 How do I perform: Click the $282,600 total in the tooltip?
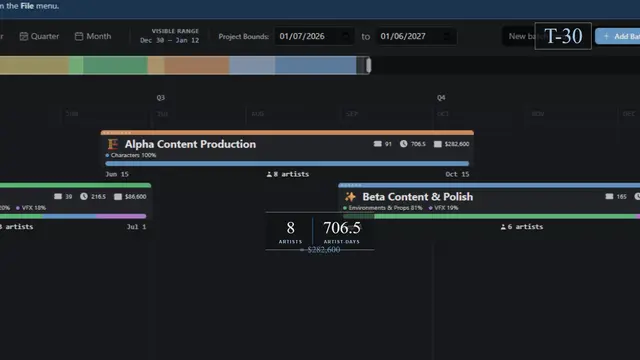click(324, 250)
